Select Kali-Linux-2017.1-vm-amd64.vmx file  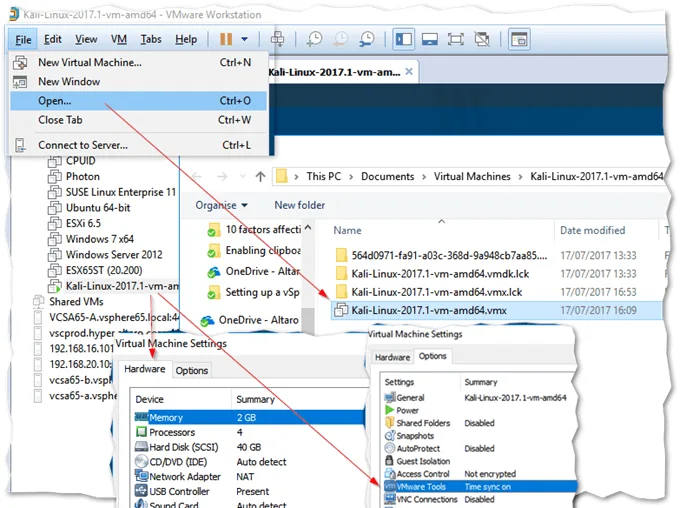point(496,310)
